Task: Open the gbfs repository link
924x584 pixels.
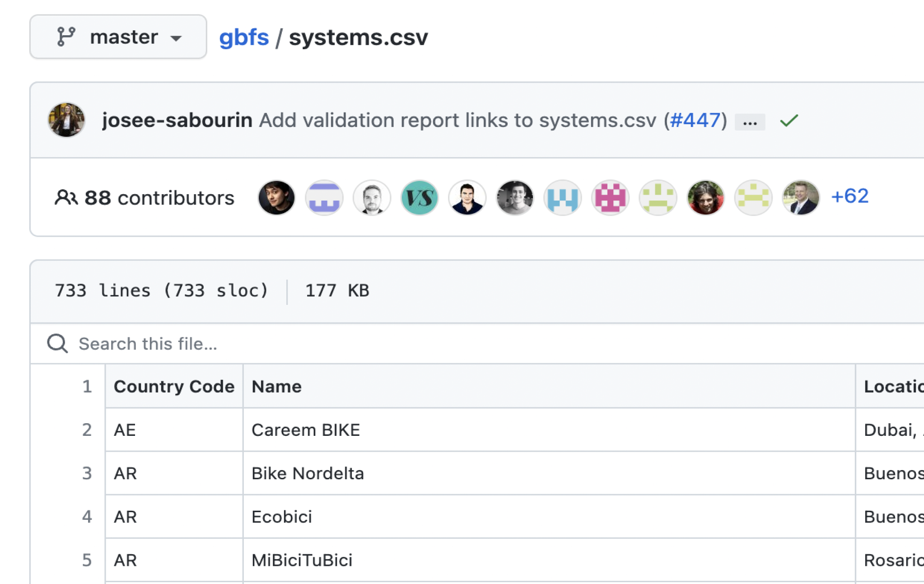Action: pyautogui.click(x=244, y=37)
